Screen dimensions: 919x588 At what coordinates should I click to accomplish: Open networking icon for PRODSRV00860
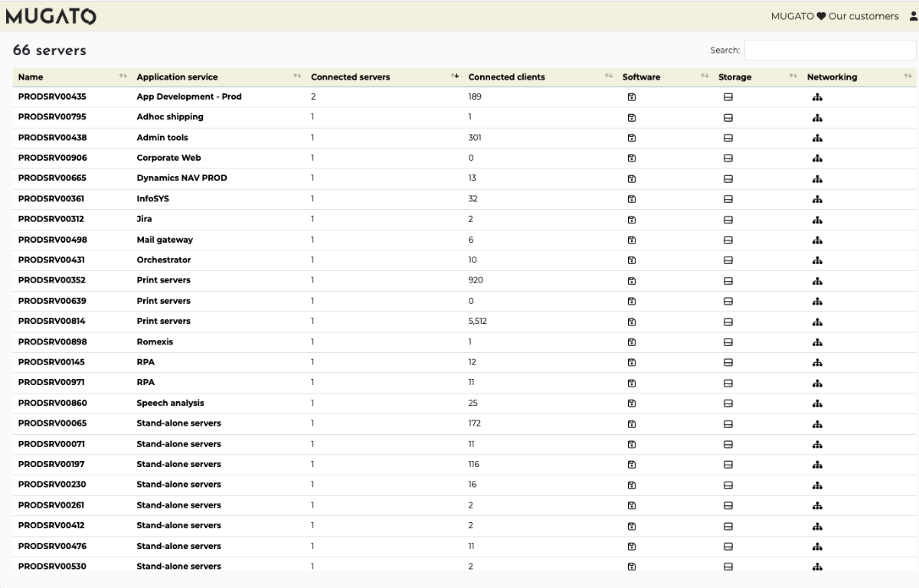pos(817,403)
